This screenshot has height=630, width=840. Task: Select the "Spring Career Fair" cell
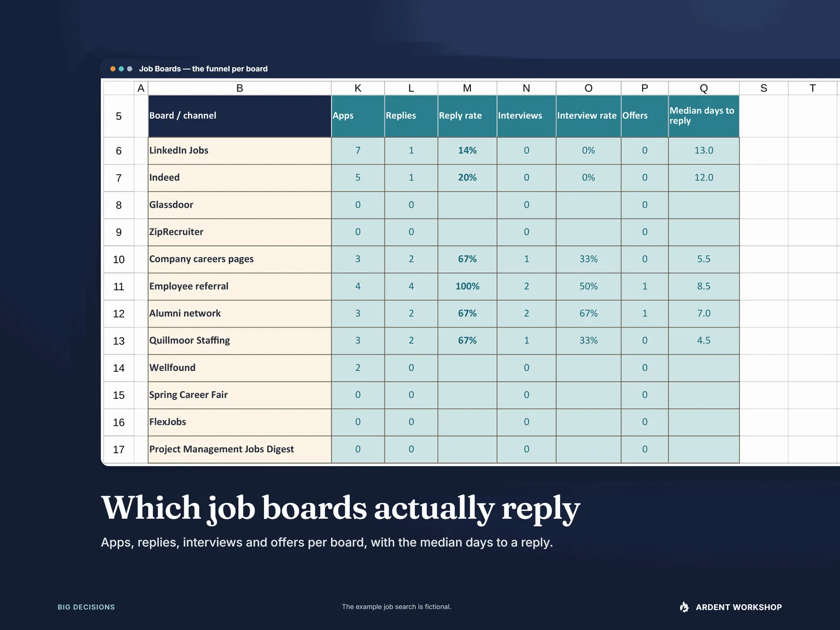point(240,395)
